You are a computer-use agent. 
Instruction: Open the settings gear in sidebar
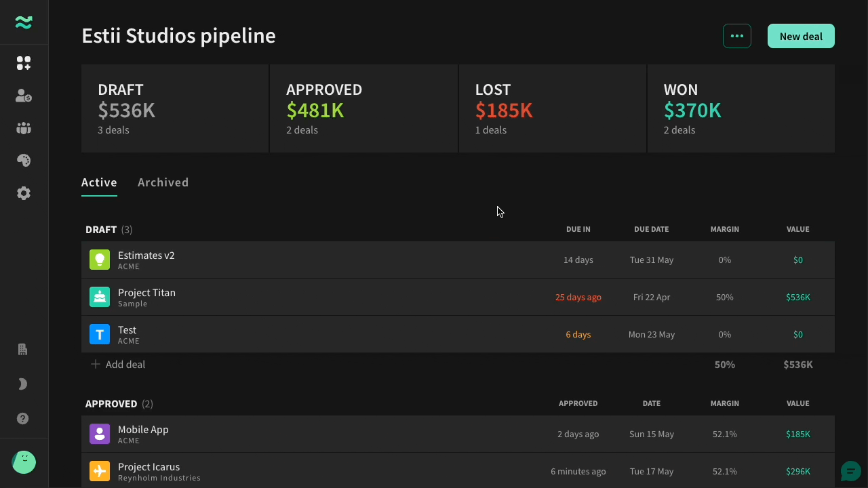tap(24, 193)
